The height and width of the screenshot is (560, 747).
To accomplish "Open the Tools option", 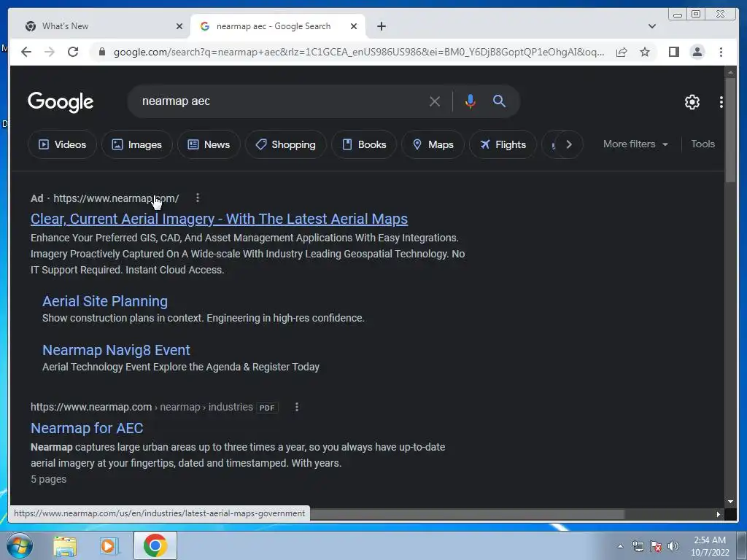I will (703, 144).
